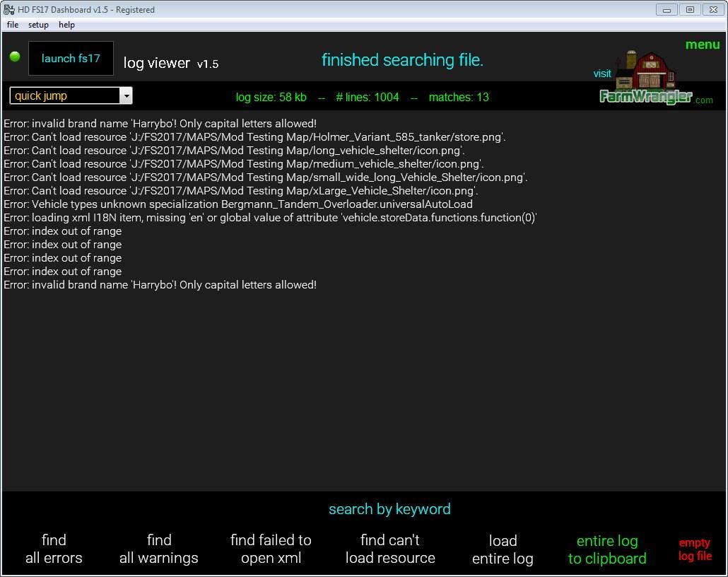
Task: Click find failed to open xml
Action: coord(271,549)
